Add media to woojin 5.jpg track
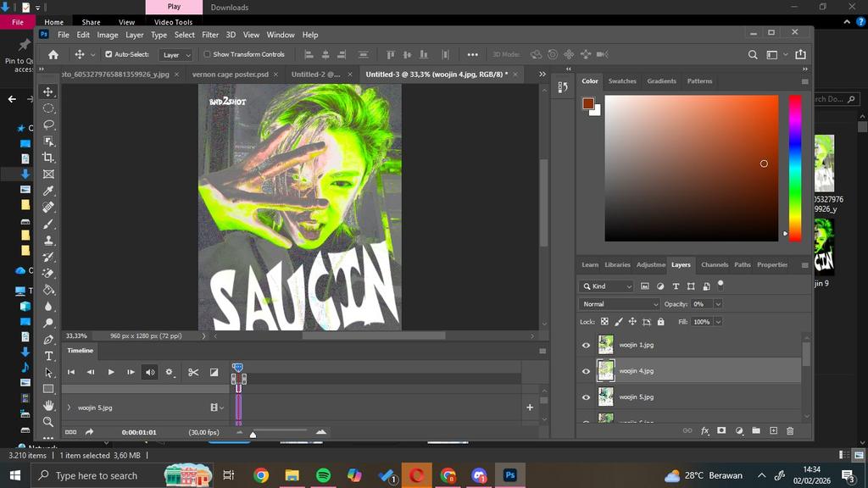The height and width of the screenshot is (488, 868). coord(530,408)
